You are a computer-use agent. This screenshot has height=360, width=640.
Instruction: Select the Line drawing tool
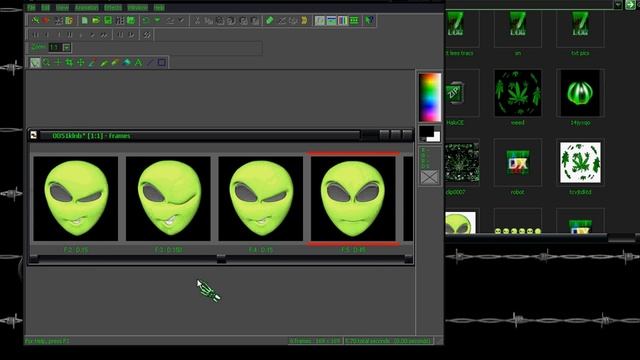tap(150, 62)
